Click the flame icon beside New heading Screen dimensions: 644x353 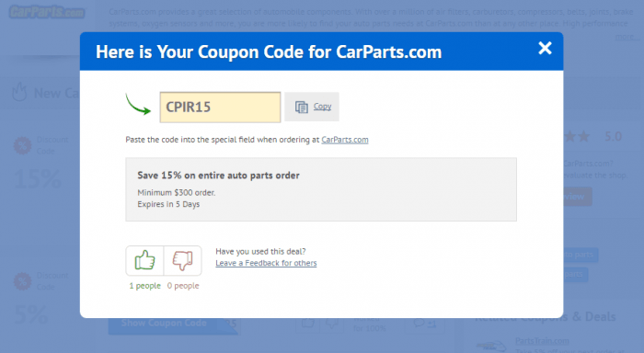coord(19,92)
